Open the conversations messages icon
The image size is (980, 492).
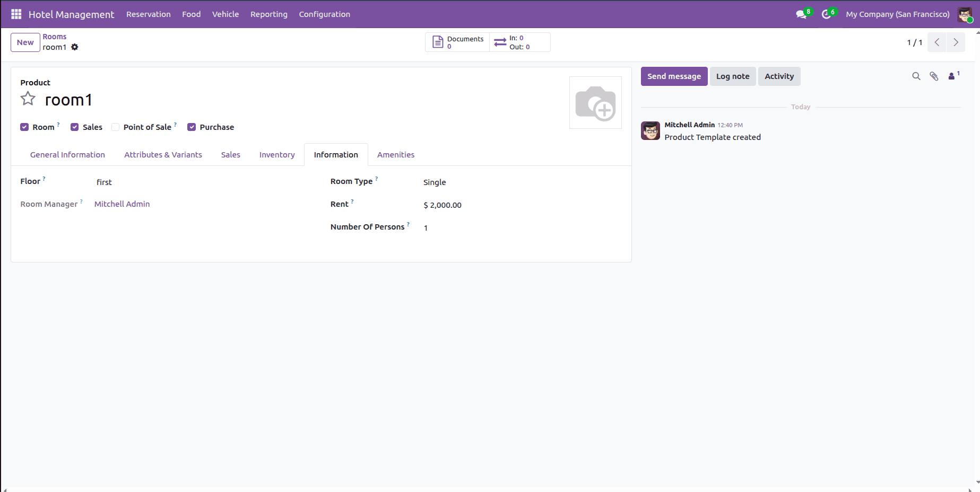coord(801,14)
